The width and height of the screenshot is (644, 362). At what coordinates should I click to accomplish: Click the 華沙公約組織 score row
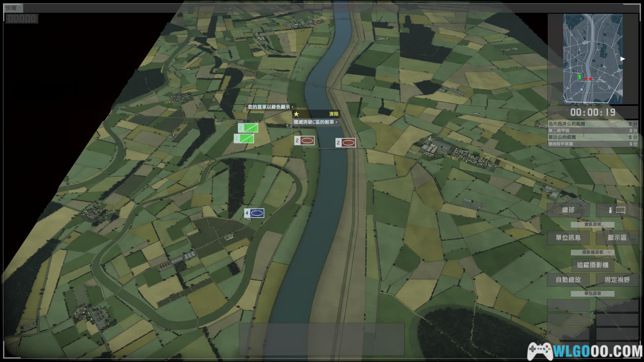click(x=592, y=137)
